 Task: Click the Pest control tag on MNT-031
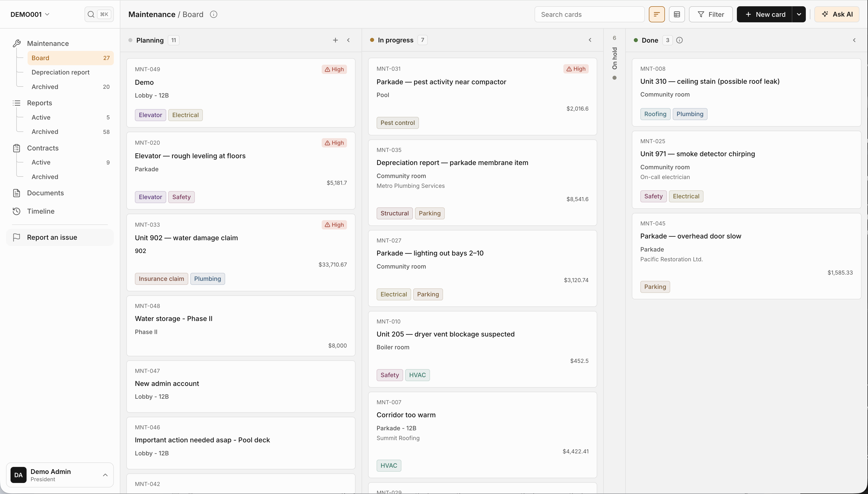click(397, 123)
